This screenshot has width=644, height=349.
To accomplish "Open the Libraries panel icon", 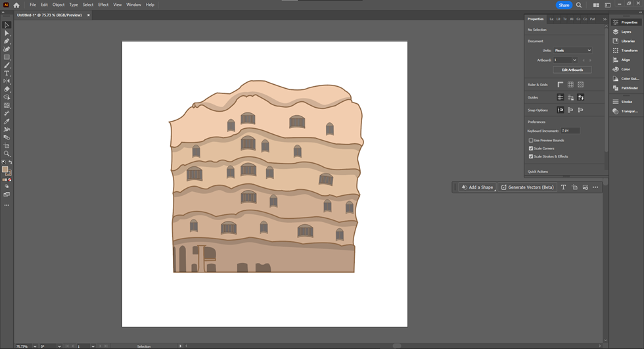I will tap(616, 41).
